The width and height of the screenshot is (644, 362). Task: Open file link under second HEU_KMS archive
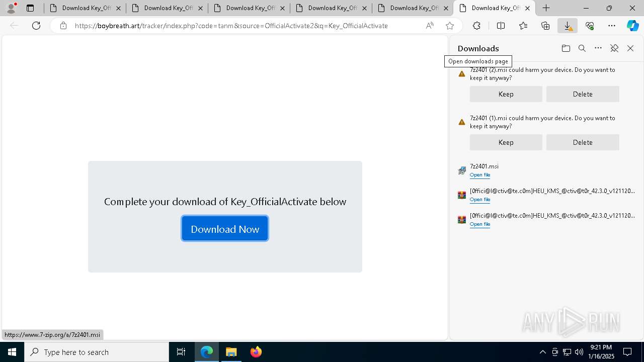pyautogui.click(x=480, y=224)
